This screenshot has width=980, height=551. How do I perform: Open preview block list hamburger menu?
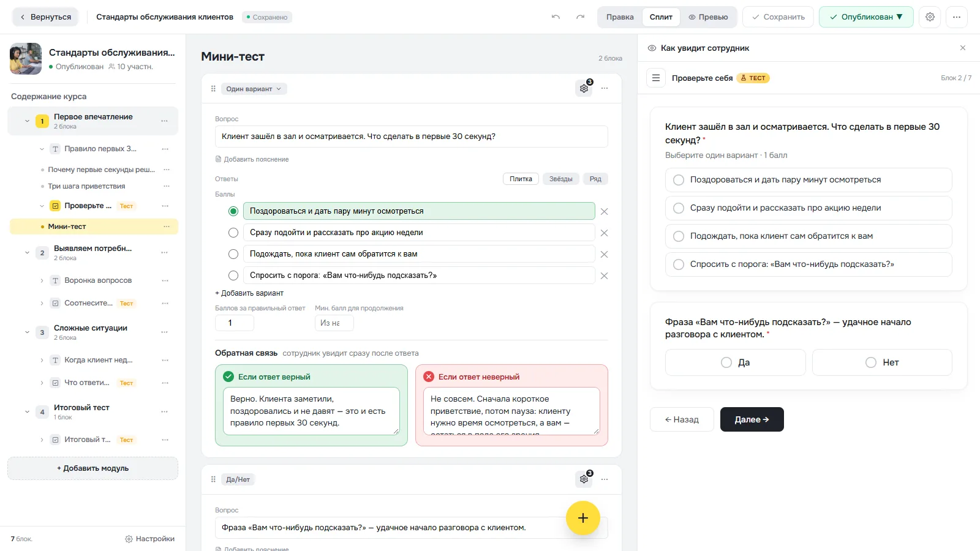[x=656, y=78]
